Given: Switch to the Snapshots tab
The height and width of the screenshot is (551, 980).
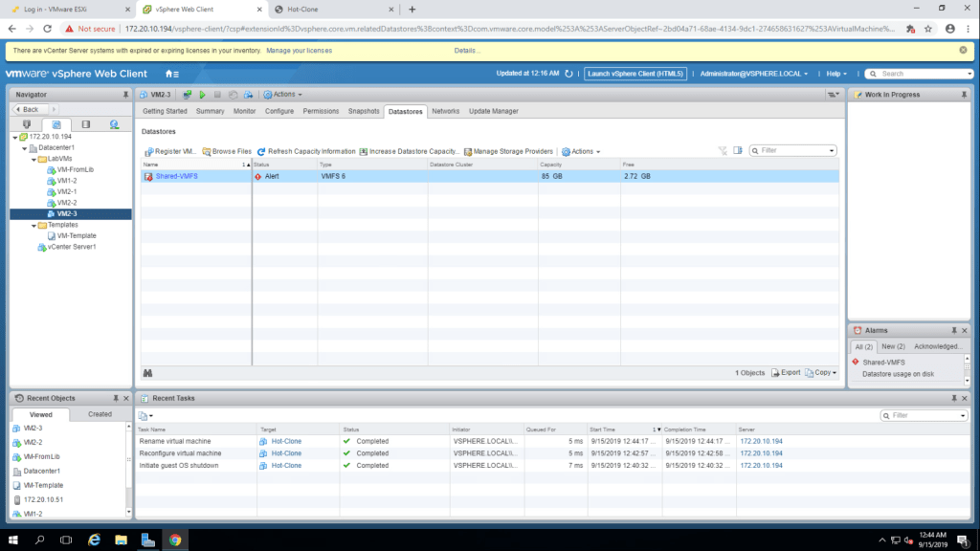Looking at the screenshot, I should pos(364,111).
